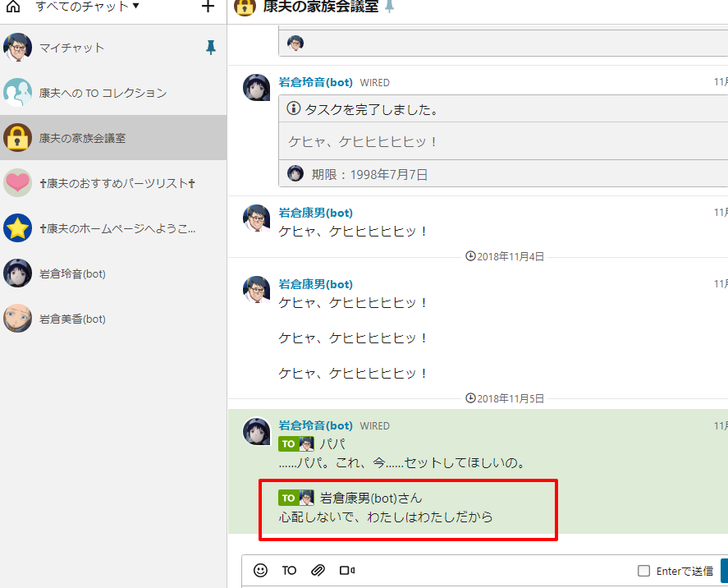Insert a mention using the TO icon
The height and width of the screenshot is (588, 728).
coord(289,570)
